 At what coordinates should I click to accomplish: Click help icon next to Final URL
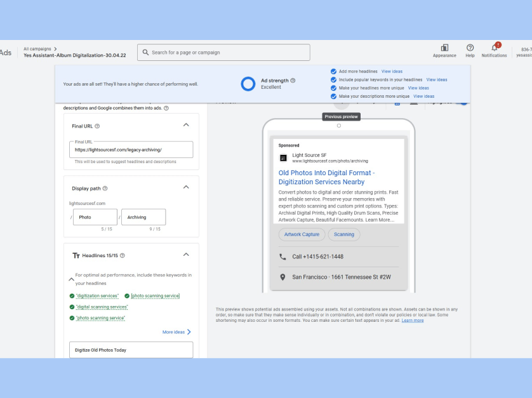(x=97, y=126)
